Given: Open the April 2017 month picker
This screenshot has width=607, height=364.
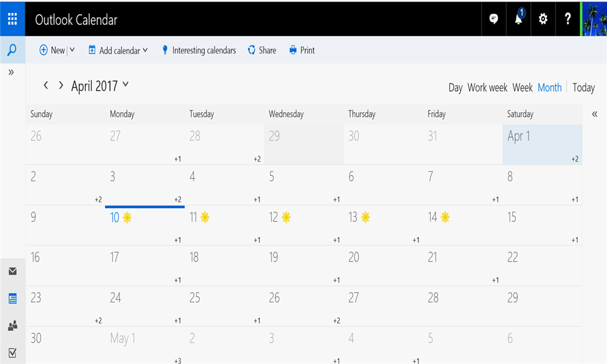Looking at the screenshot, I should coord(100,85).
